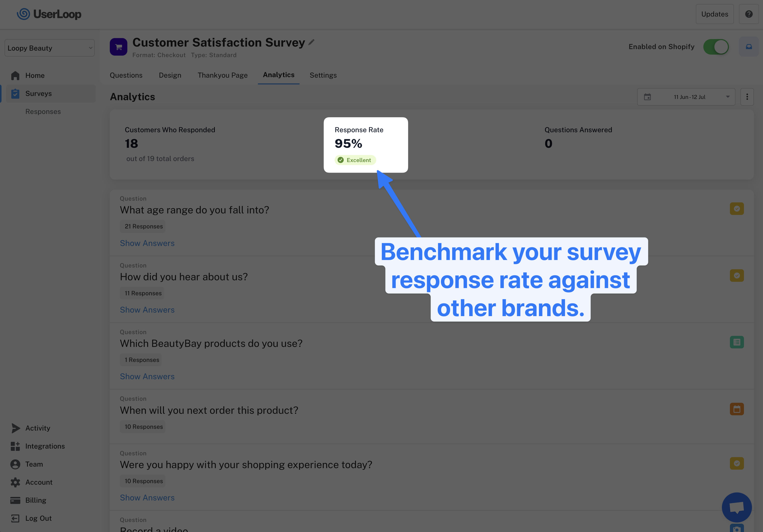Open the Loopy Beauty store dropdown
763x532 pixels.
(x=50, y=48)
